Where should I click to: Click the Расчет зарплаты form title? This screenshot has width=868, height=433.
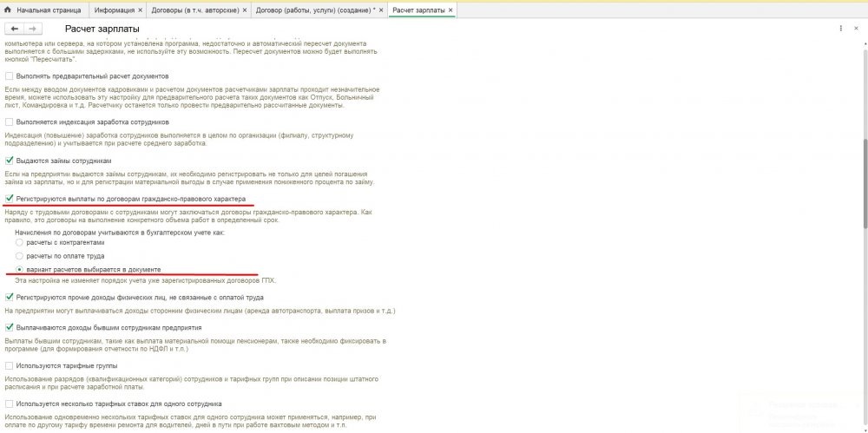point(102,29)
